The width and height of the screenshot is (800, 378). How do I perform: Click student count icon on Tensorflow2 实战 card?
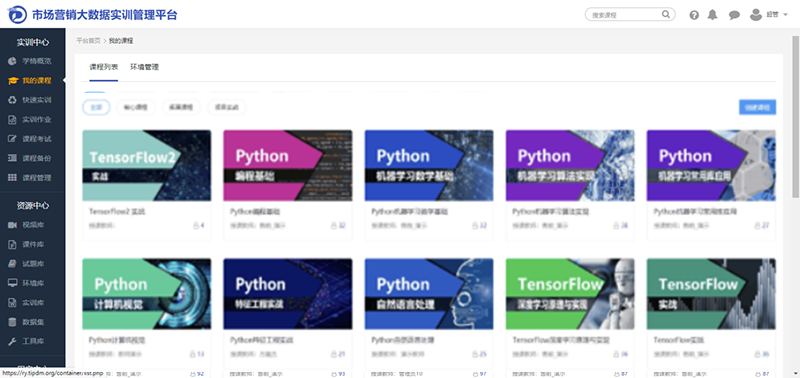(x=195, y=225)
